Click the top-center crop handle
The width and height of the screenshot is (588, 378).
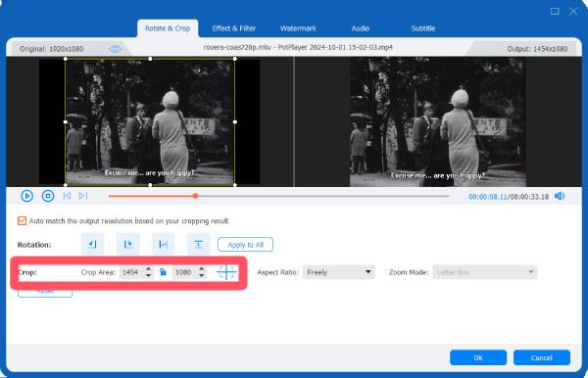[150, 59]
